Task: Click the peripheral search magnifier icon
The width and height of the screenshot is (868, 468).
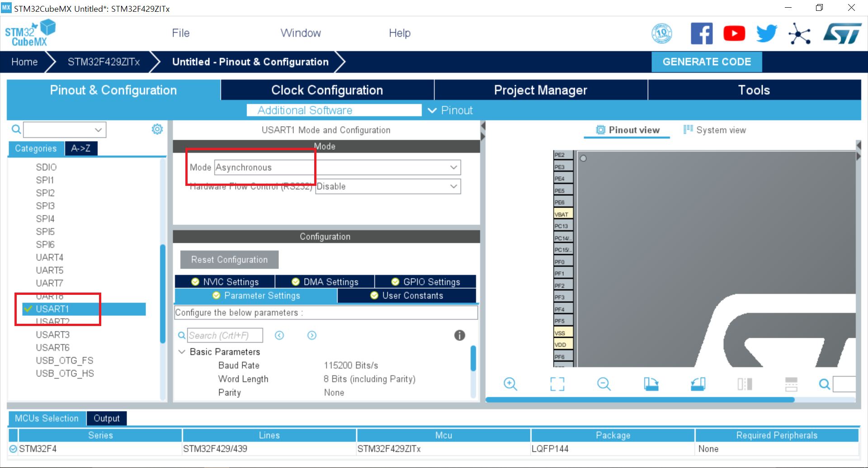Action: click(x=16, y=130)
